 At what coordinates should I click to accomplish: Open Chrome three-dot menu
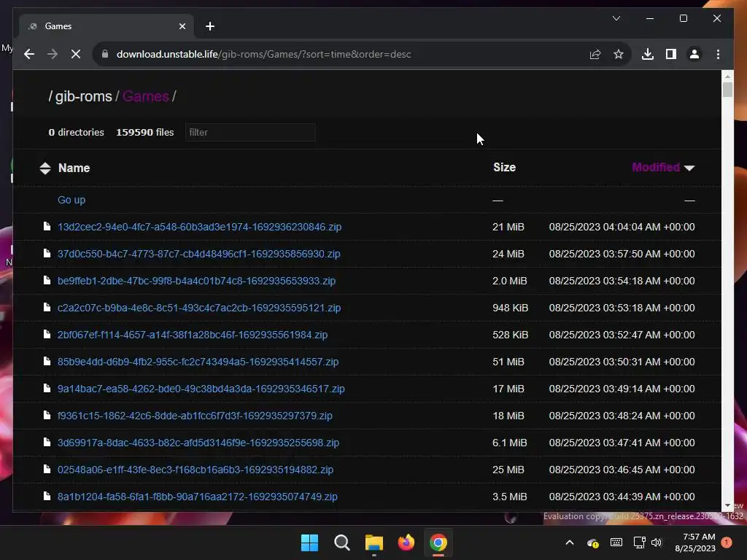point(718,54)
